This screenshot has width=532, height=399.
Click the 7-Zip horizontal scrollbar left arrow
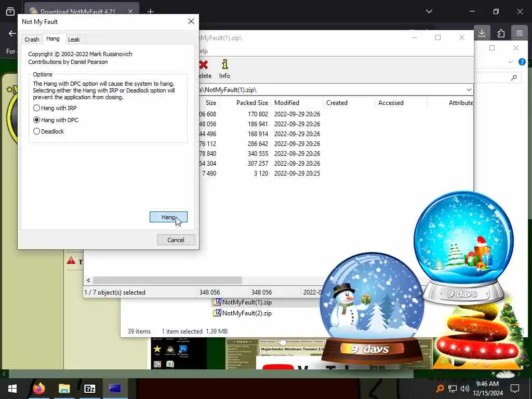pos(88,280)
